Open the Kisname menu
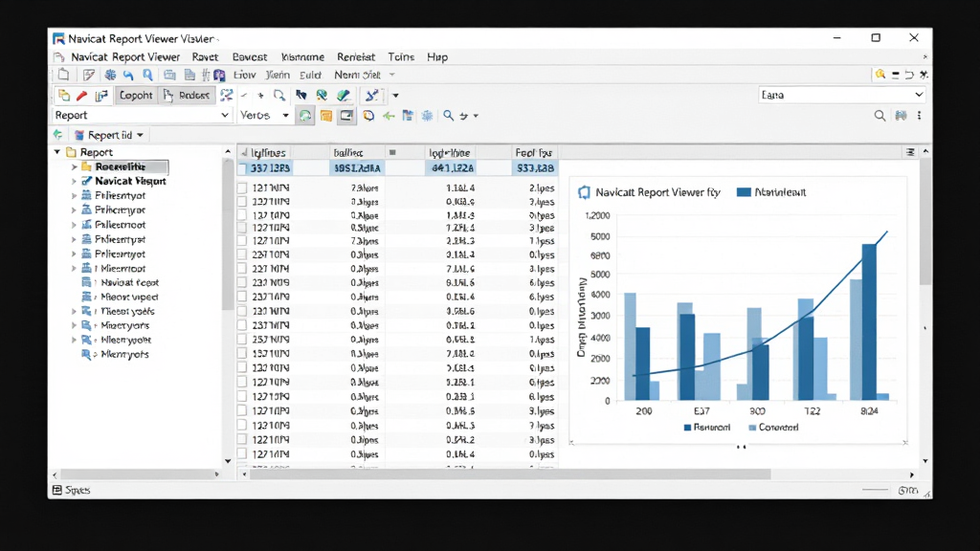Image resolution: width=980 pixels, height=551 pixels. pos(302,56)
